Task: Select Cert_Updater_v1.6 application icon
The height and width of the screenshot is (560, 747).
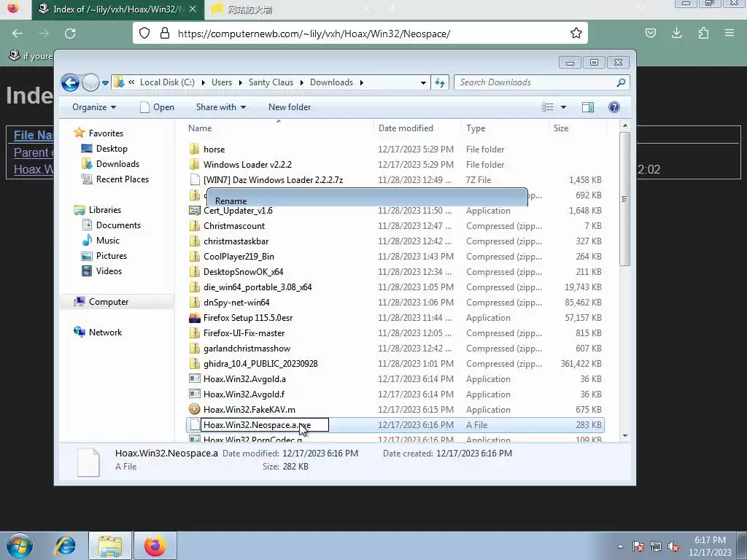Action: 194,211
